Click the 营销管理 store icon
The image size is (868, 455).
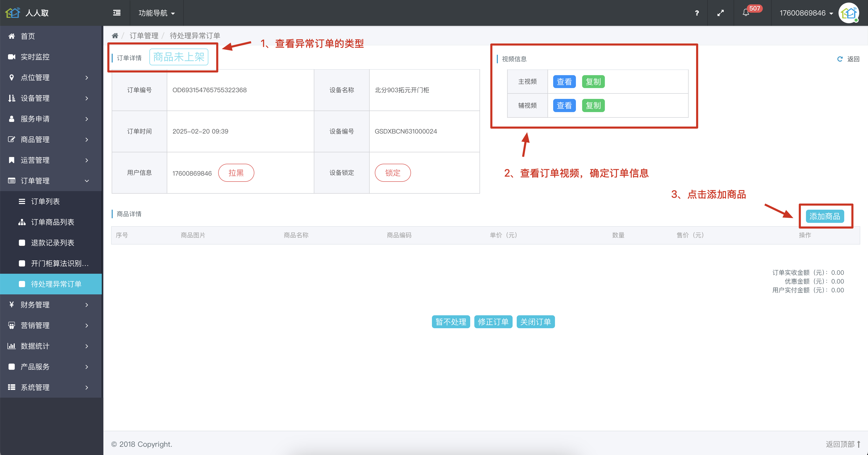click(11, 325)
